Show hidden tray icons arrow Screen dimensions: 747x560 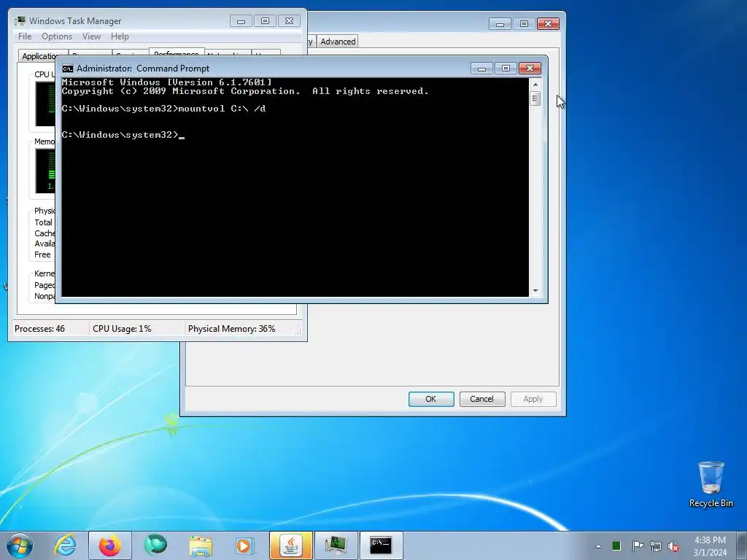pos(598,546)
